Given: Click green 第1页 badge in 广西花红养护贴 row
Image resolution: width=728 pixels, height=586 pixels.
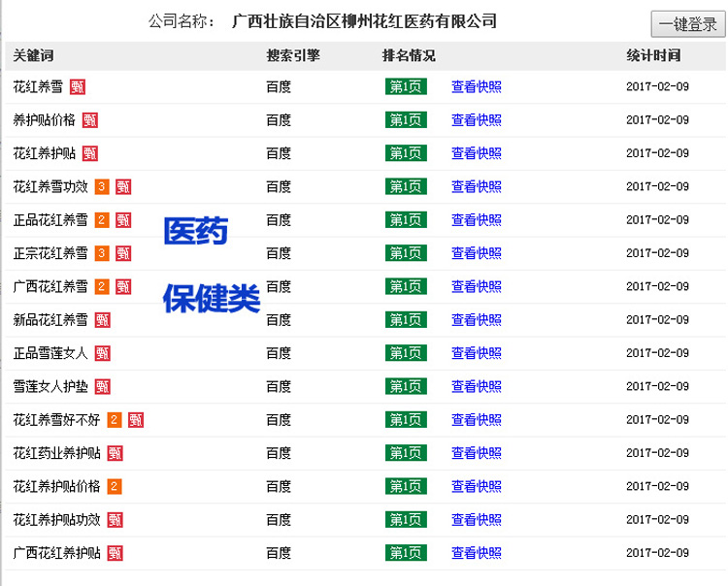Looking at the screenshot, I should 406,553.
